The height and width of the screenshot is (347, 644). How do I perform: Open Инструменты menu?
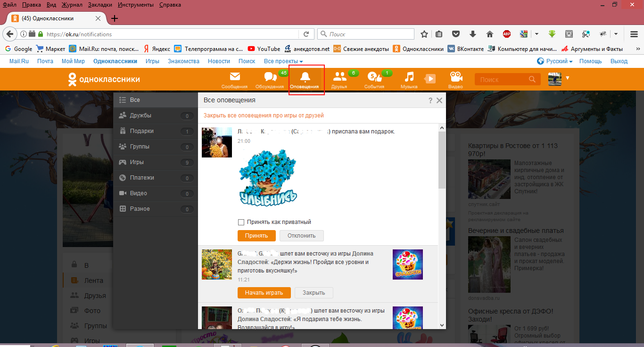tap(136, 4)
